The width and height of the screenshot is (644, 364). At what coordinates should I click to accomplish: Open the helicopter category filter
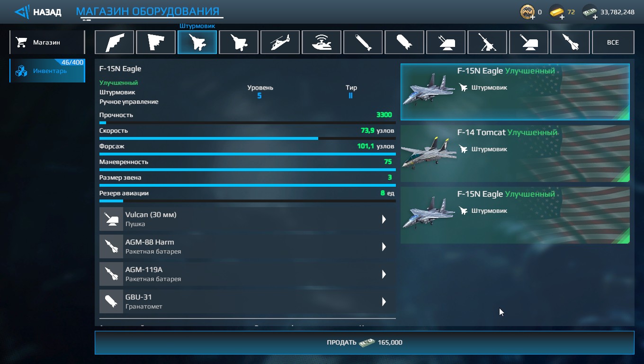280,42
